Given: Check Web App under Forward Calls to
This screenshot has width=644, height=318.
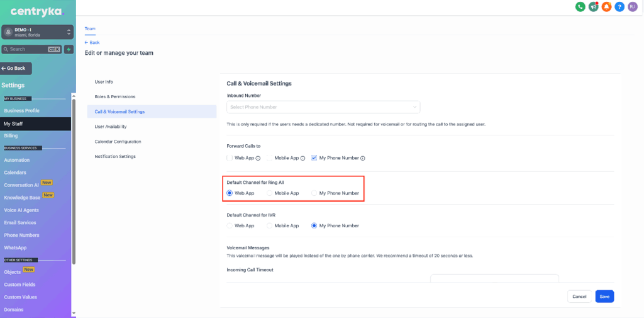Looking at the screenshot, I should (230, 158).
